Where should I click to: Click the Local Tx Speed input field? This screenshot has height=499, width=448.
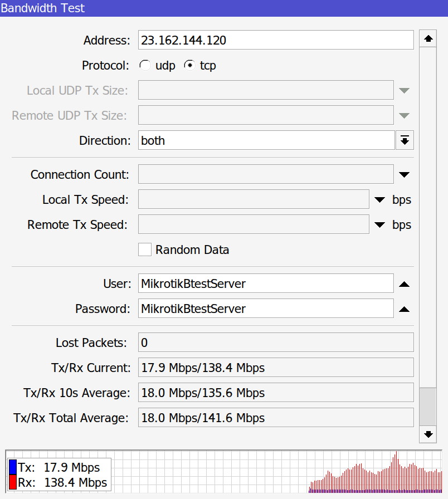coord(254,199)
